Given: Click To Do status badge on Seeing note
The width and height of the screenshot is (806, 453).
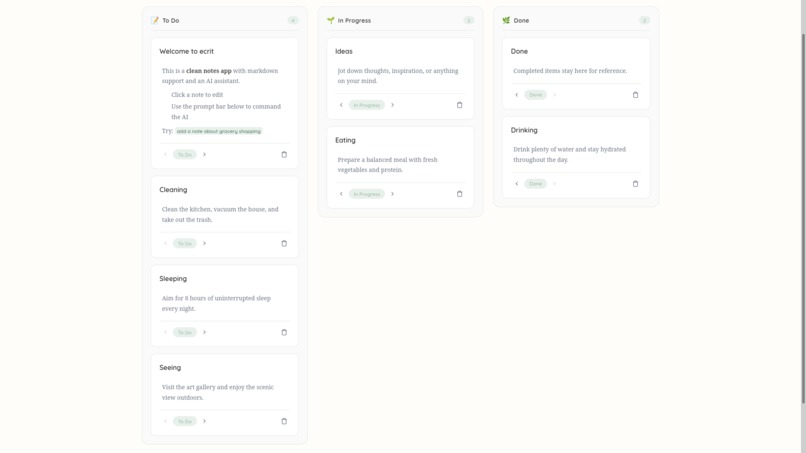Looking at the screenshot, I should coord(185,422).
